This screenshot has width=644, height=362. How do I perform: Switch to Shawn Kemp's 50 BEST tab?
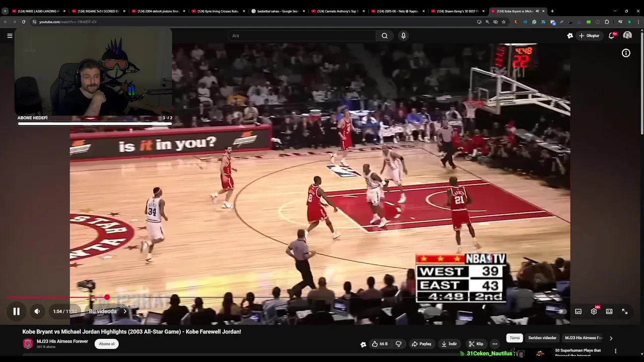458,11
